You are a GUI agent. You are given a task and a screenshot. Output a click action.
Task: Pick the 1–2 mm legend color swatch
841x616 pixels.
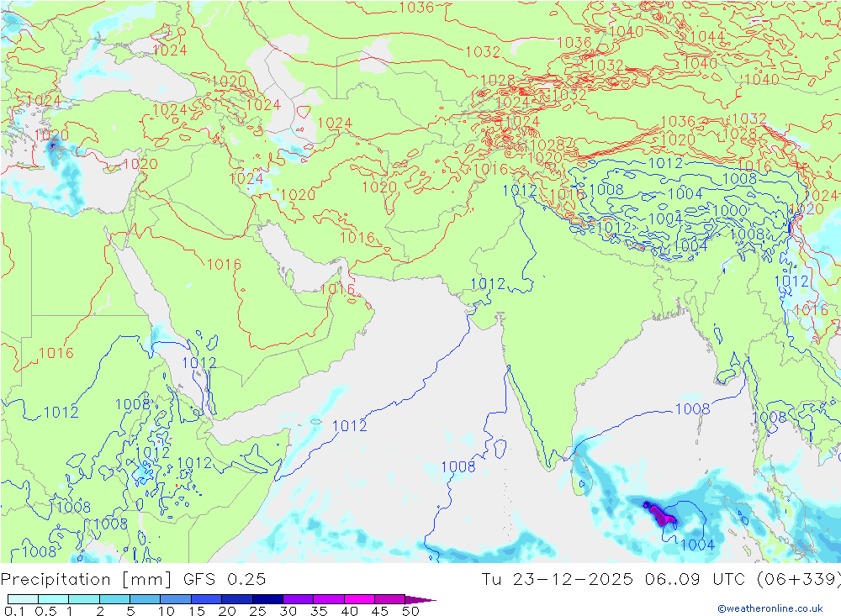[x=83, y=599]
